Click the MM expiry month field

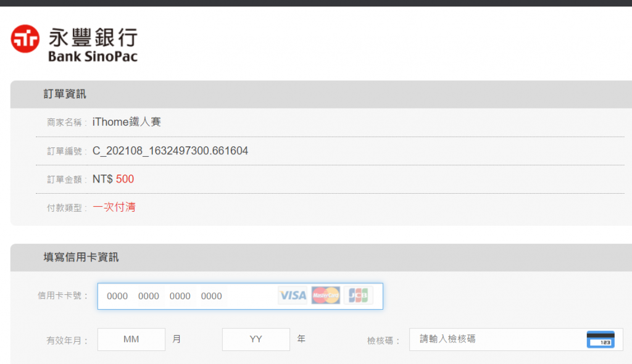131,339
